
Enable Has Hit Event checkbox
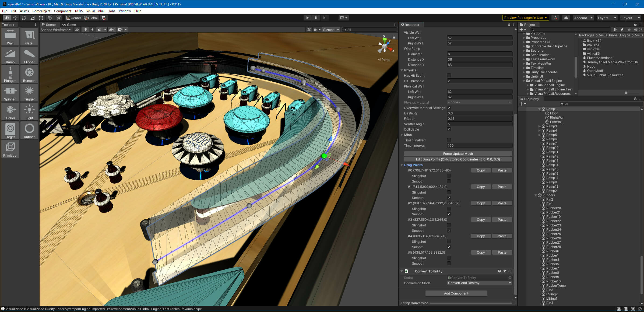449,76
